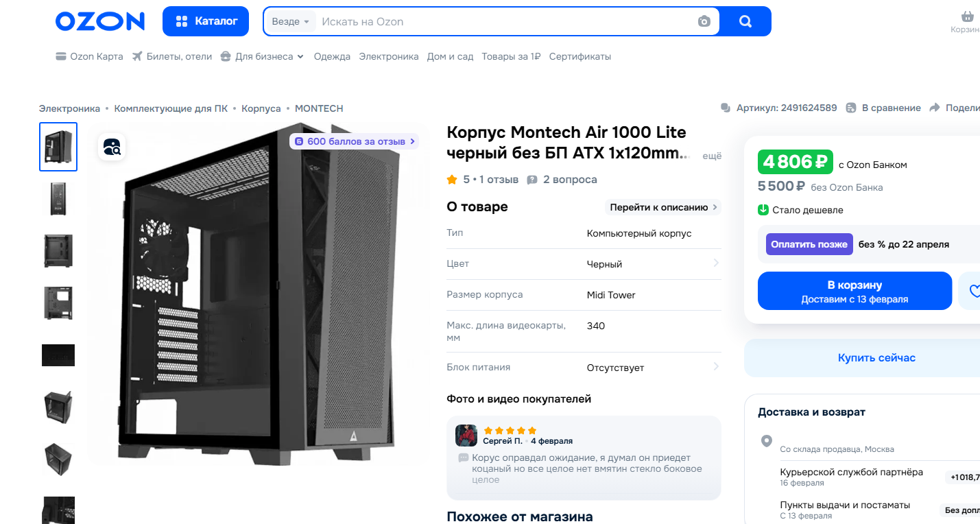Open the Сертификаты menu item

tap(580, 57)
